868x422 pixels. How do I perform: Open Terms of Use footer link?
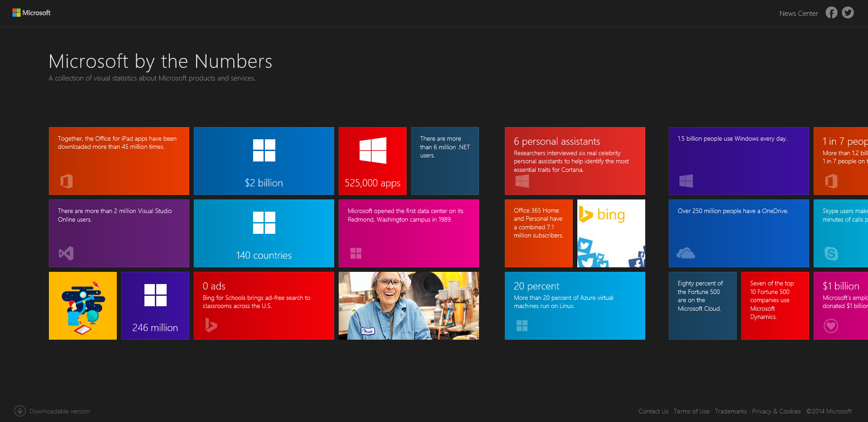[x=691, y=411]
